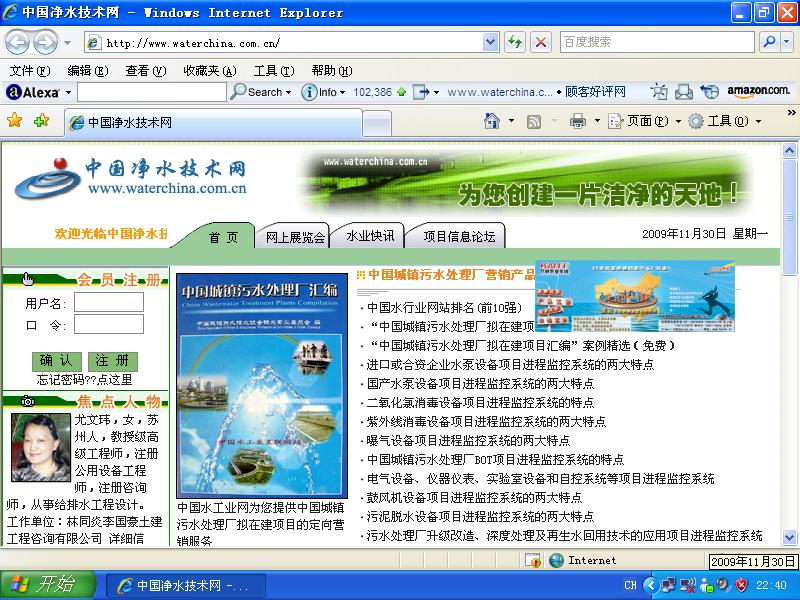The height and width of the screenshot is (600, 800).
Task: Select the 中国净水技术网 browser tab
Action: click(x=214, y=122)
